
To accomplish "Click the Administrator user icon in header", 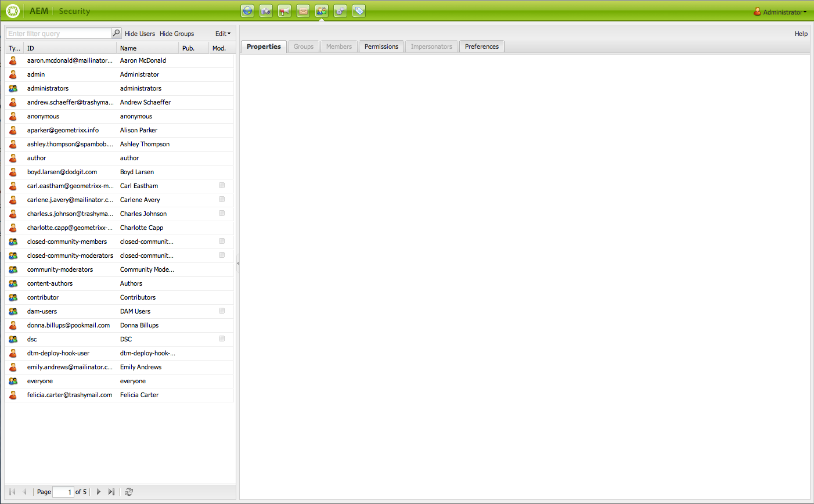I will (x=757, y=12).
